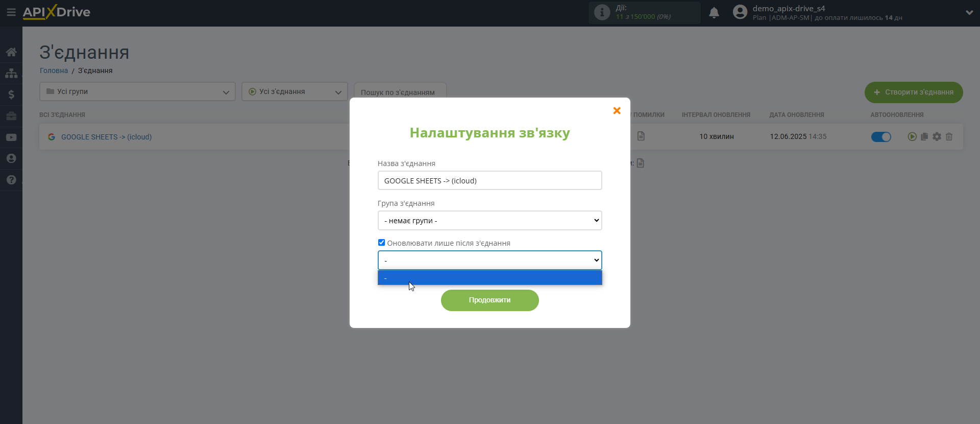
Task: Click the 'Пошук по з'єднанням' search field
Action: (x=400, y=91)
